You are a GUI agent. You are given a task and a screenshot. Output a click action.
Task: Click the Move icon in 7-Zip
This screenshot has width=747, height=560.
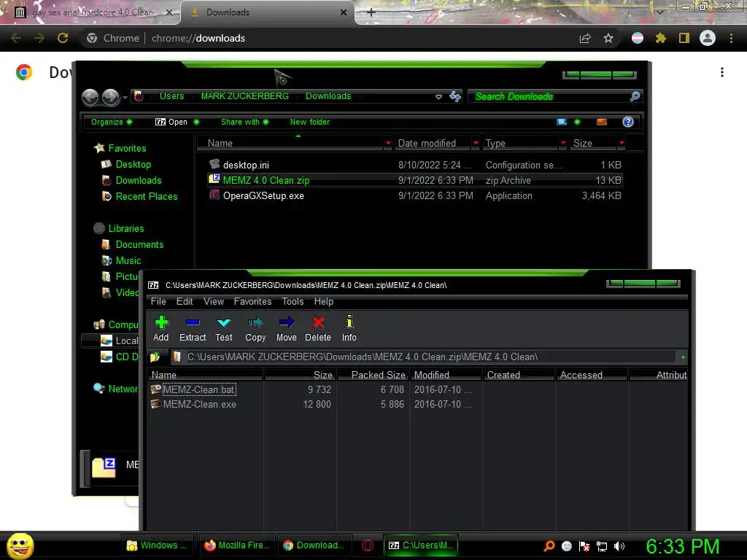click(286, 323)
